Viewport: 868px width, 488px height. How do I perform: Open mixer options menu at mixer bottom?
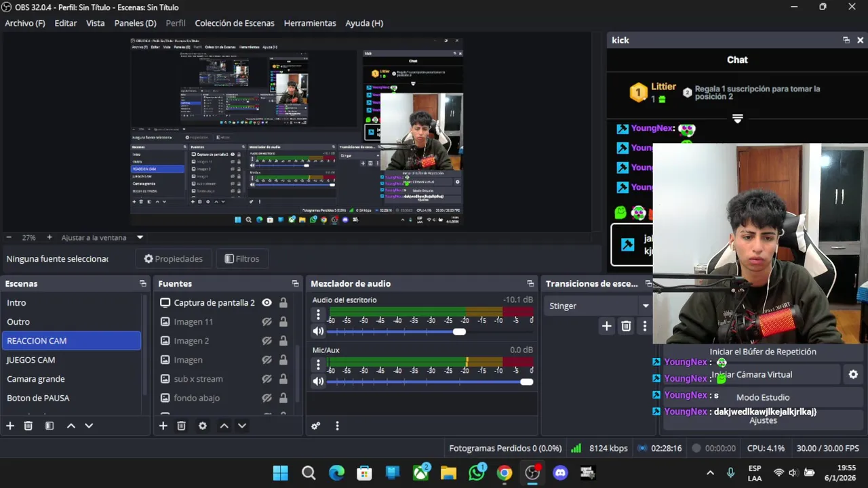coord(337,426)
